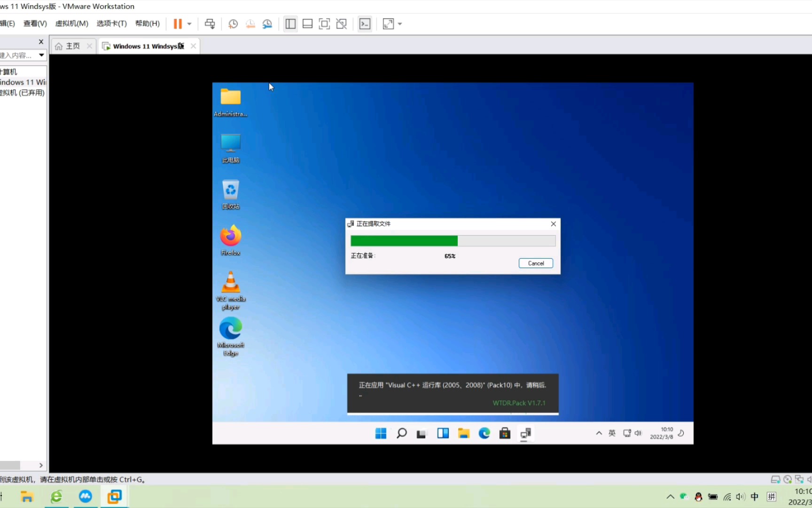
Task: Open the library search filter dropdown
Action: (41, 55)
